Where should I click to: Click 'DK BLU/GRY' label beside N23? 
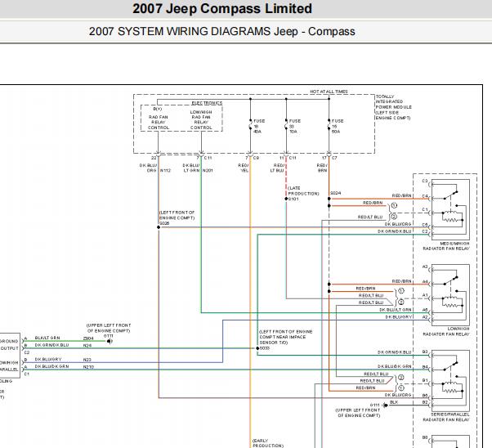point(48,360)
